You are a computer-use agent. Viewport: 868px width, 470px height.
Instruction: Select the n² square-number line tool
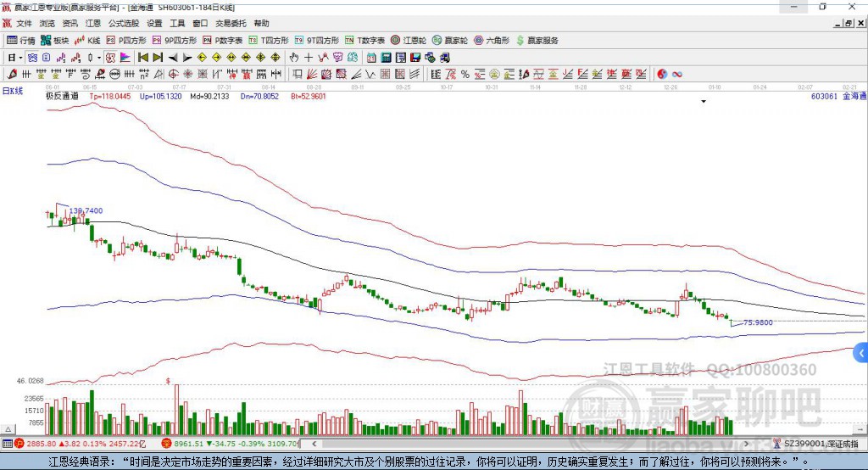tap(144, 75)
